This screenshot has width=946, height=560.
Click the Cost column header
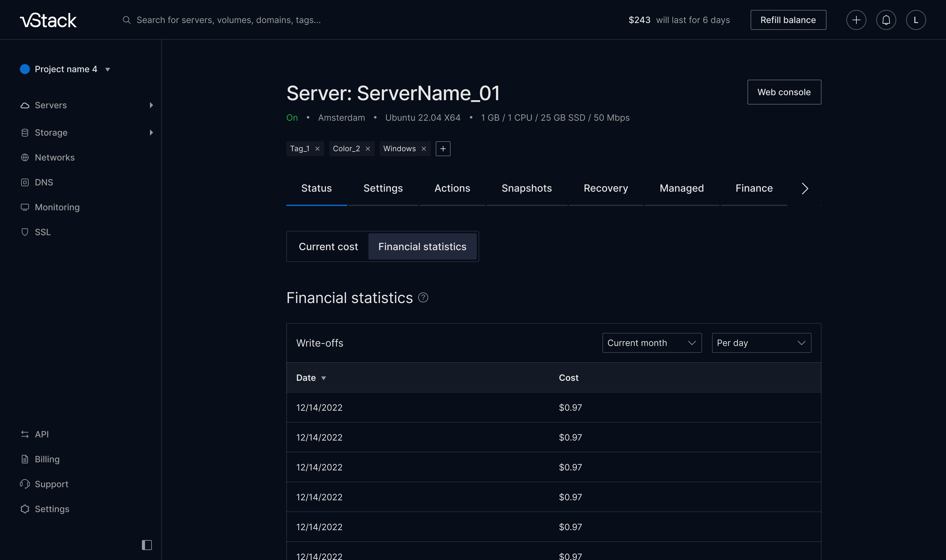click(x=568, y=378)
